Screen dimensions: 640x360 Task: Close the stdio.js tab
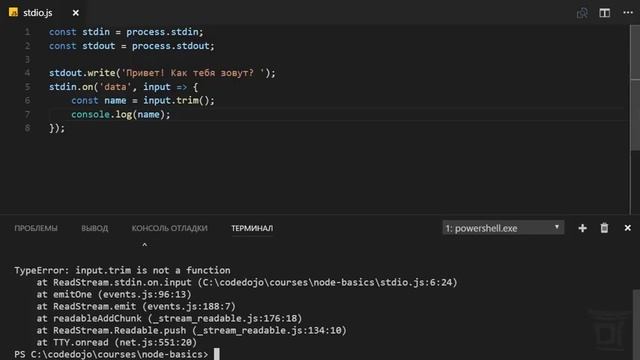pyautogui.click(x=76, y=13)
